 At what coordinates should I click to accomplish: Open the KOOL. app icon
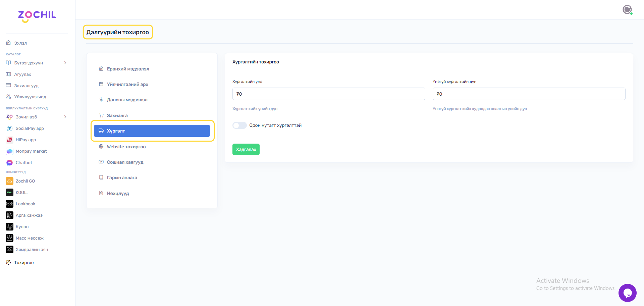coord(9,193)
